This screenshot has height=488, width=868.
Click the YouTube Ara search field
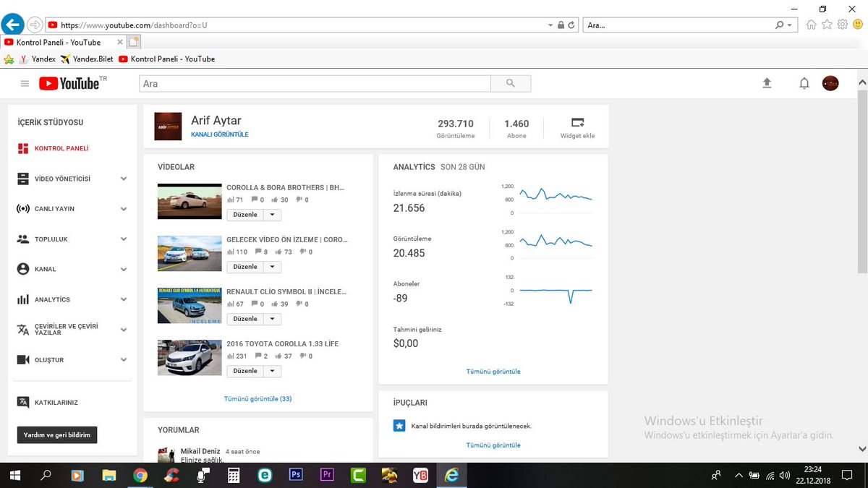tap(315, 84)
